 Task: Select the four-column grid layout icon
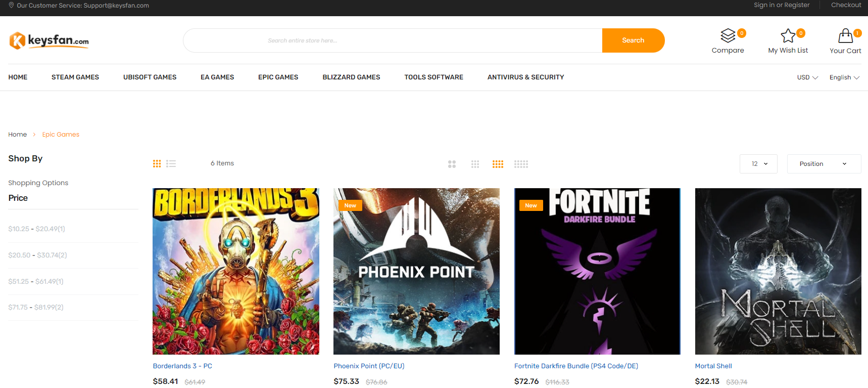(x=498, y=164)
